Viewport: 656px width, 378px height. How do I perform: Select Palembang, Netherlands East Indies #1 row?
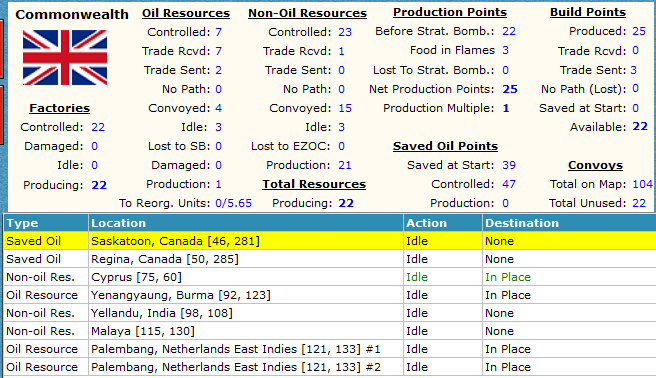(x=330, y=349)
